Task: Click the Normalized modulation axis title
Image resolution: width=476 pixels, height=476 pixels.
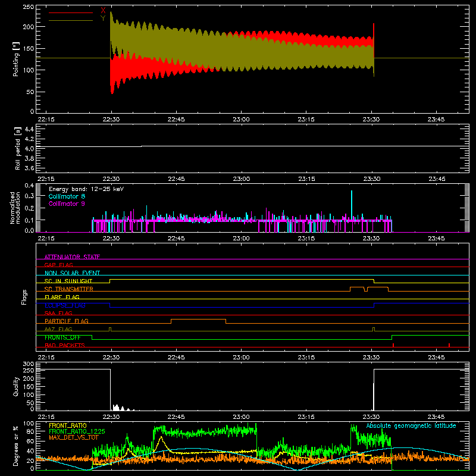Action: (x=15, y=208)
